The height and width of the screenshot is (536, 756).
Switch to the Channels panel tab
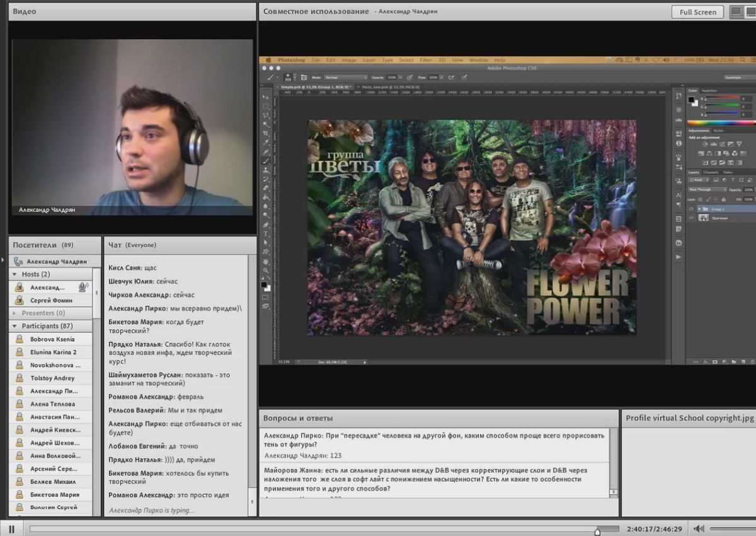pos(711,172)
